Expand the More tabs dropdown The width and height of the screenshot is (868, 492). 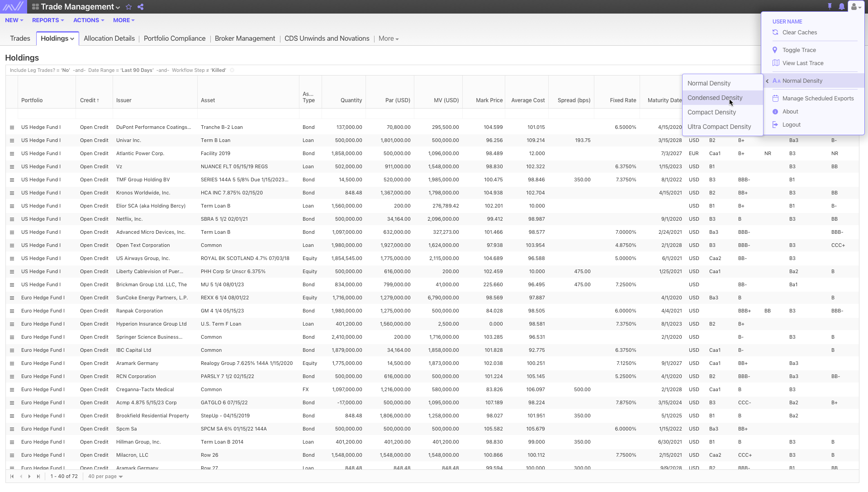(x=389, y=38)
